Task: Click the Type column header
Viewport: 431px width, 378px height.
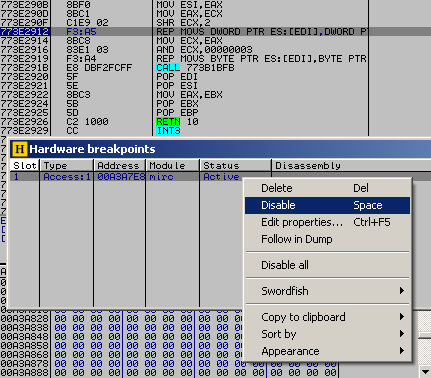Action: click(x=67, y=166)
